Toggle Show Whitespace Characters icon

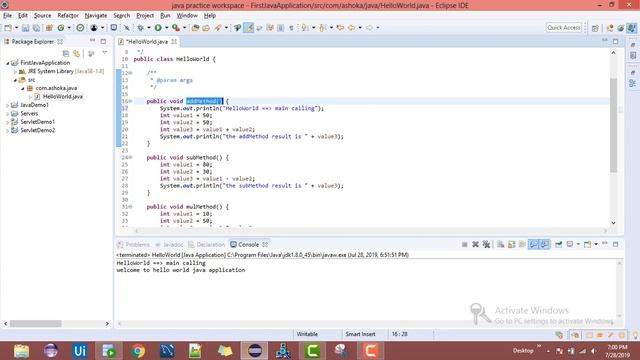click(291, 28)
